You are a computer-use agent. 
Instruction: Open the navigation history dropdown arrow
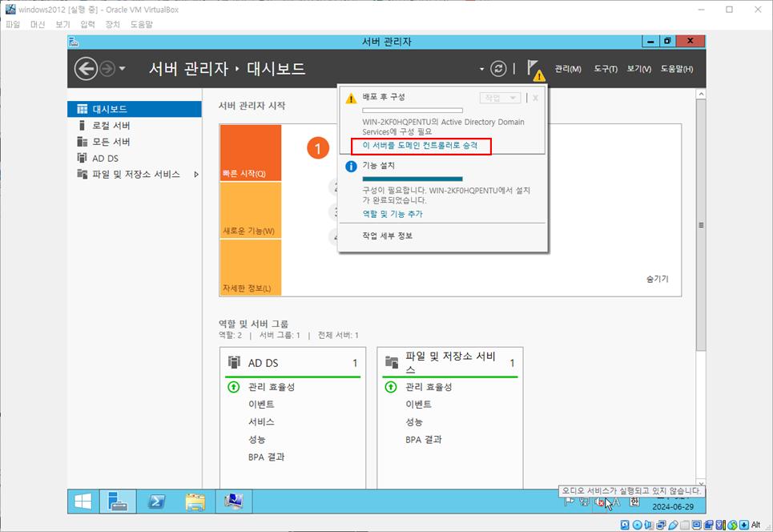click(123, 69)
